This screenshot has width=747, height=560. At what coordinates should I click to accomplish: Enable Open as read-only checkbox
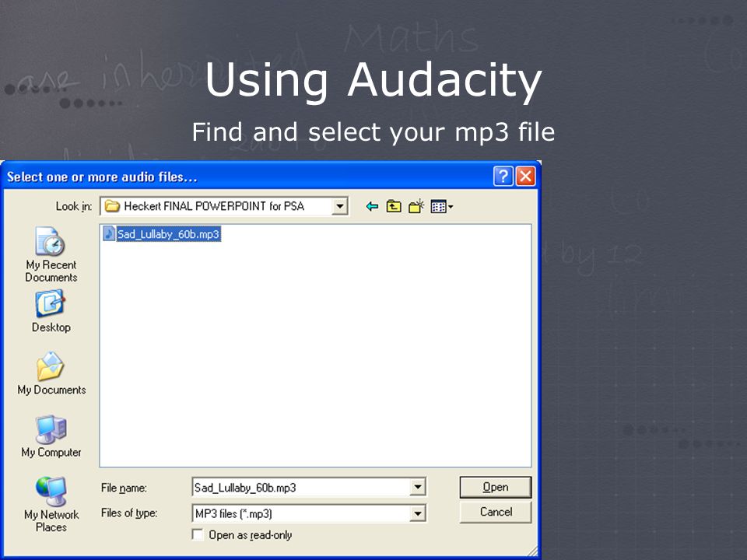[x=198, y=534]
